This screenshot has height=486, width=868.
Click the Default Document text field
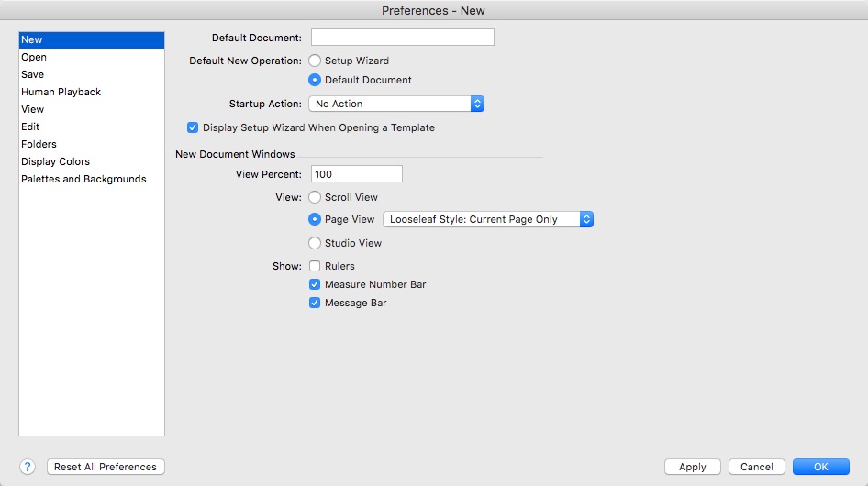pyautogui.click(x=402, y=38)
